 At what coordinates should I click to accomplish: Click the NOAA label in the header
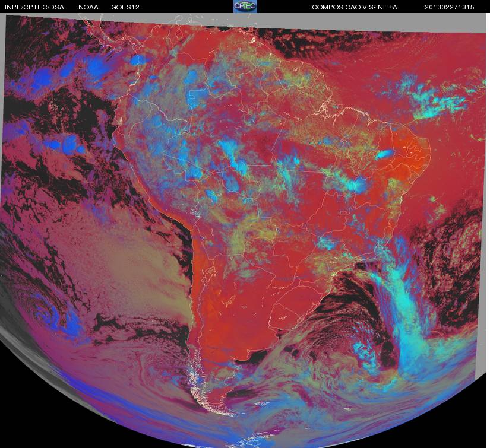tap(88, 7)
